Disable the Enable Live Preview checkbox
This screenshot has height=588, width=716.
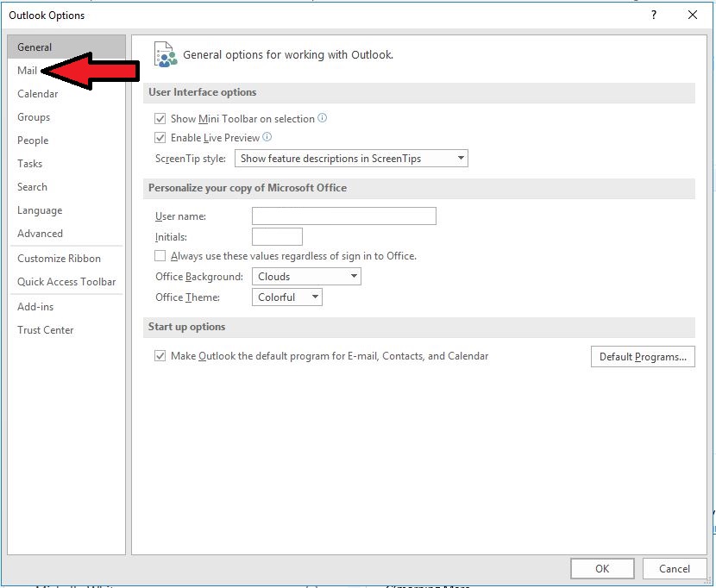coord(160,138)
